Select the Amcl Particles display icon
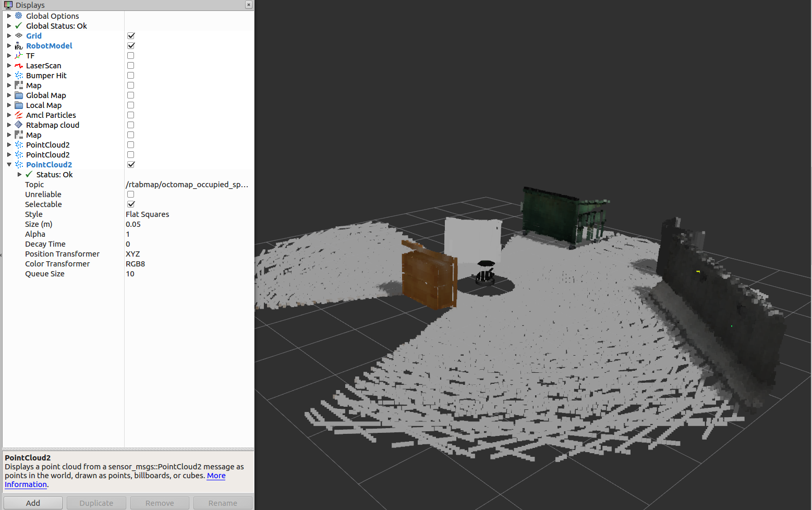The width and height of the screenshot is (812, 510). (x=18, y=115)
